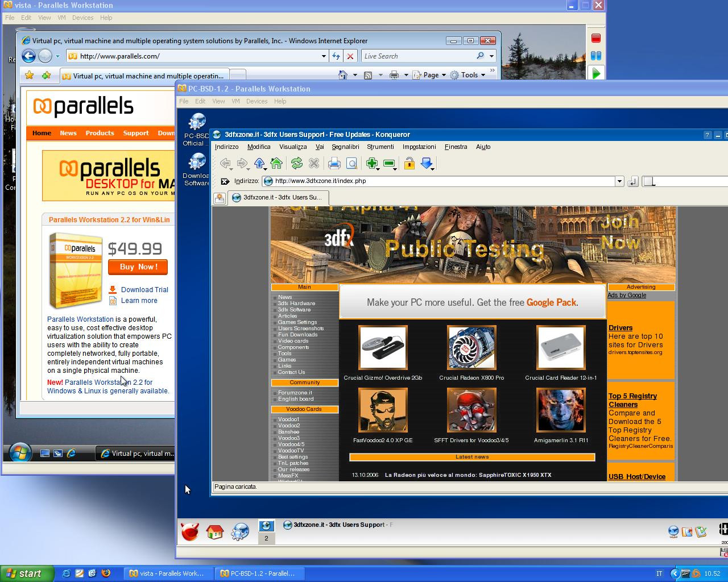728x582 pixels.
Task: Click the red Stop VM button in vista window
Action: click(595, 38)
